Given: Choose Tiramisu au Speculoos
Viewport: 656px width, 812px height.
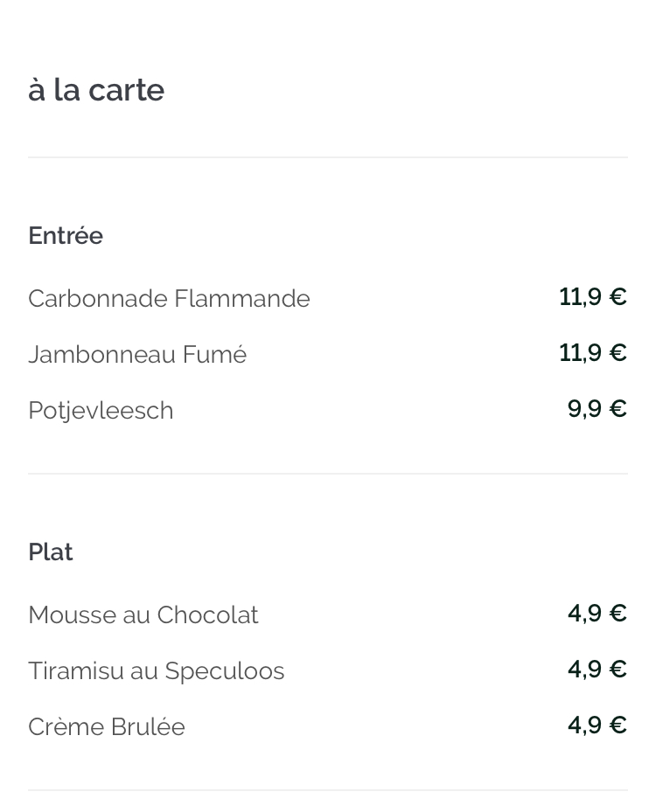Looking at the screenshot, I should click(157, 671).
